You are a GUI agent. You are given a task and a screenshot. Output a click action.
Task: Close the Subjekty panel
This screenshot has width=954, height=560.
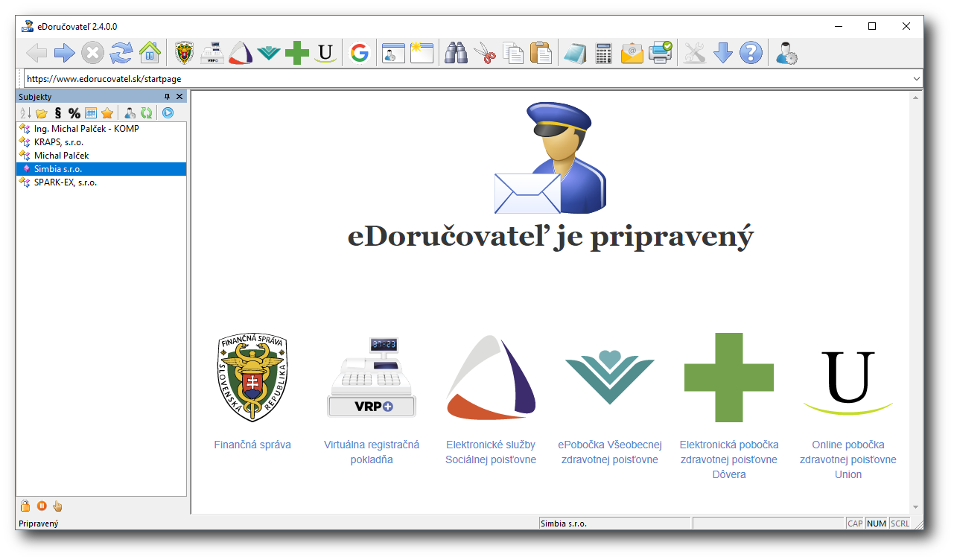click(179, 97)
